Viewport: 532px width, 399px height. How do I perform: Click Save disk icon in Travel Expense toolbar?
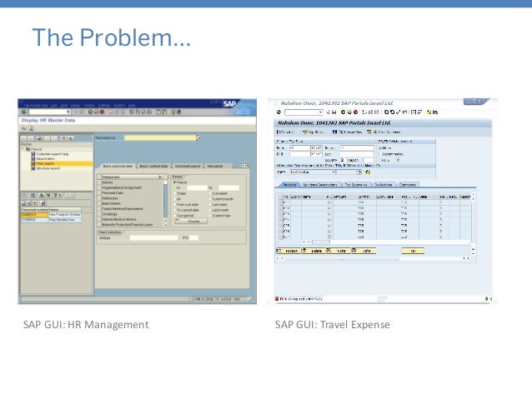[x=334, y=112]
